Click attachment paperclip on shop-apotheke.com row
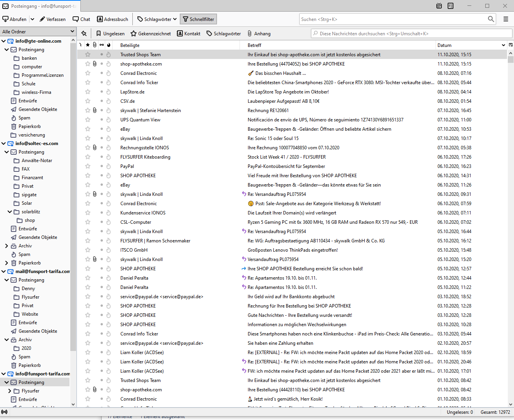 click(x=95, y=64)
